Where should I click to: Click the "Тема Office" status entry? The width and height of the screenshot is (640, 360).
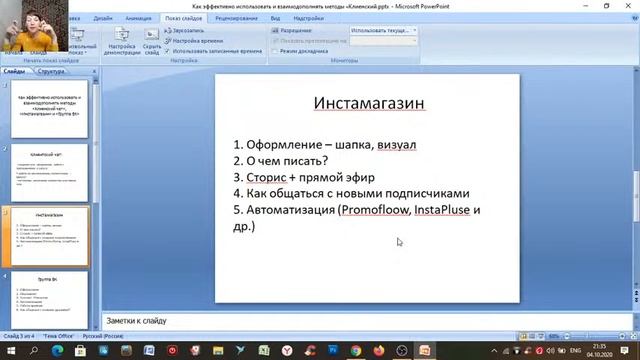[x=58, y=336]
